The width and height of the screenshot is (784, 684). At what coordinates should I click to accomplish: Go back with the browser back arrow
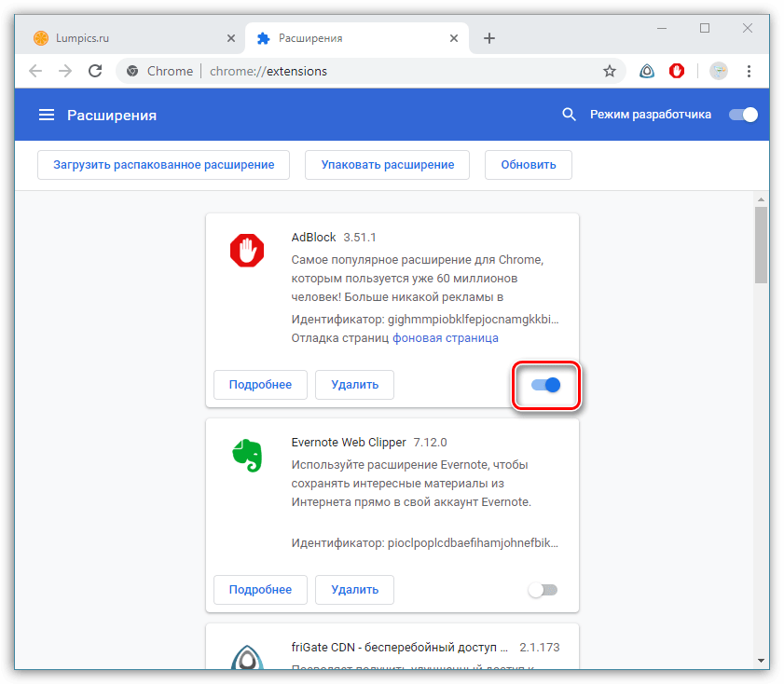point(35,71)
